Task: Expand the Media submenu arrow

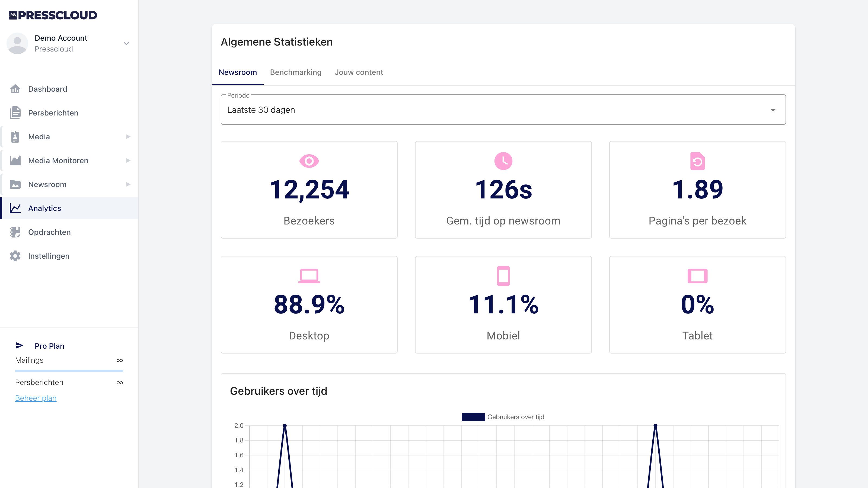Action: point(128,137)
